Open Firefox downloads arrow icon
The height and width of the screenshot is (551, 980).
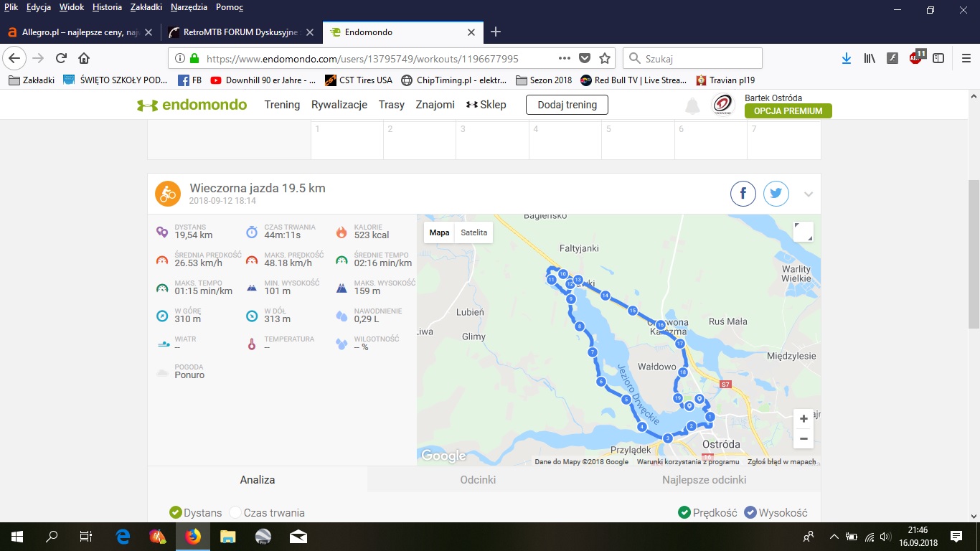click(847, 58)
